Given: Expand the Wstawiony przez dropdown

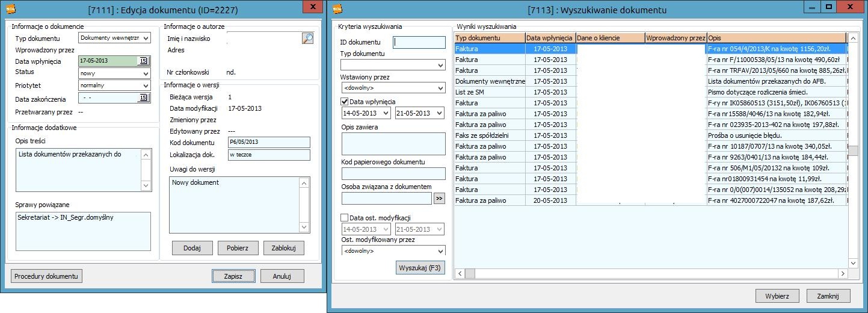Looking at the screenshot, I should coord(440,88).
